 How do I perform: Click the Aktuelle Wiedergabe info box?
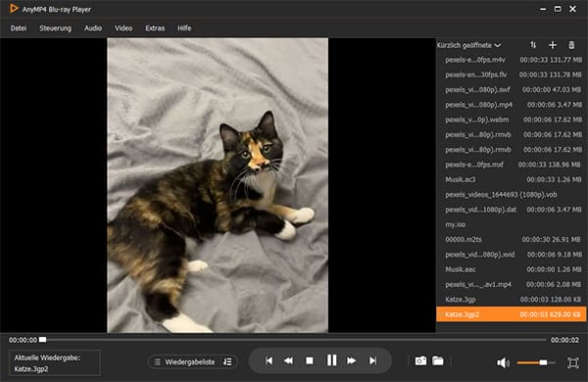coord(55,362)
